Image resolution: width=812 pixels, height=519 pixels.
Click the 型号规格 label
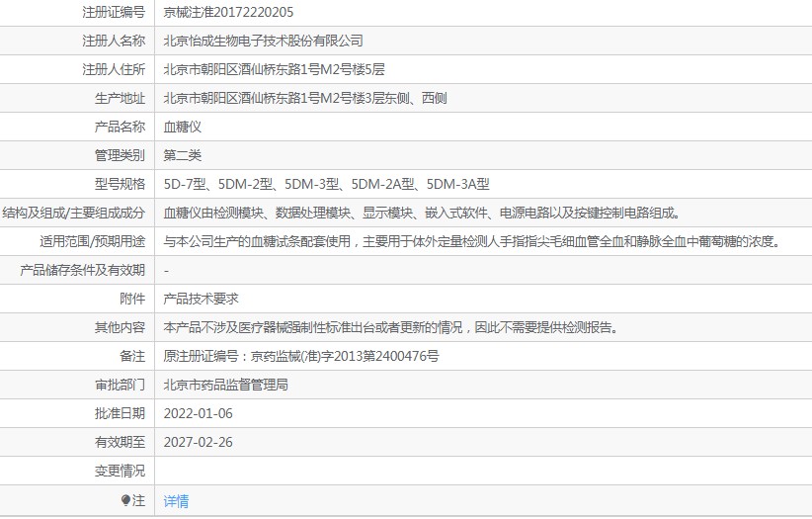click(120, 184)
